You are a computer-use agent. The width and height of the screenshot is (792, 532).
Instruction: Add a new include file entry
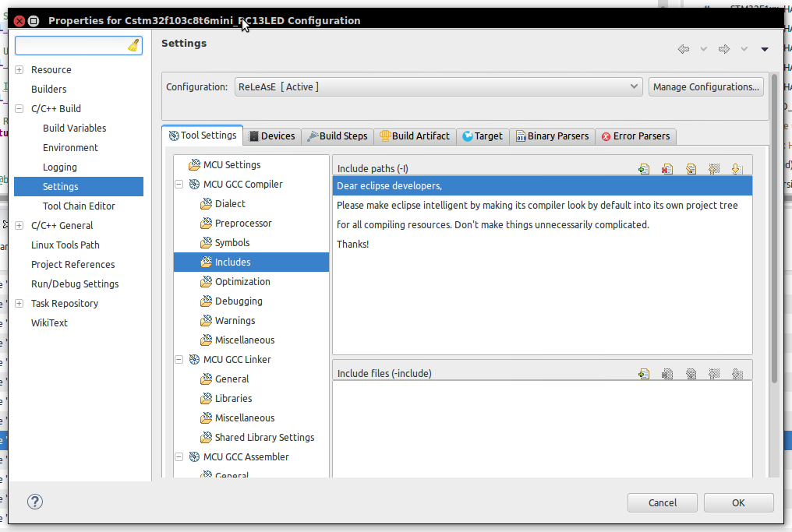(x=644, y=374)
